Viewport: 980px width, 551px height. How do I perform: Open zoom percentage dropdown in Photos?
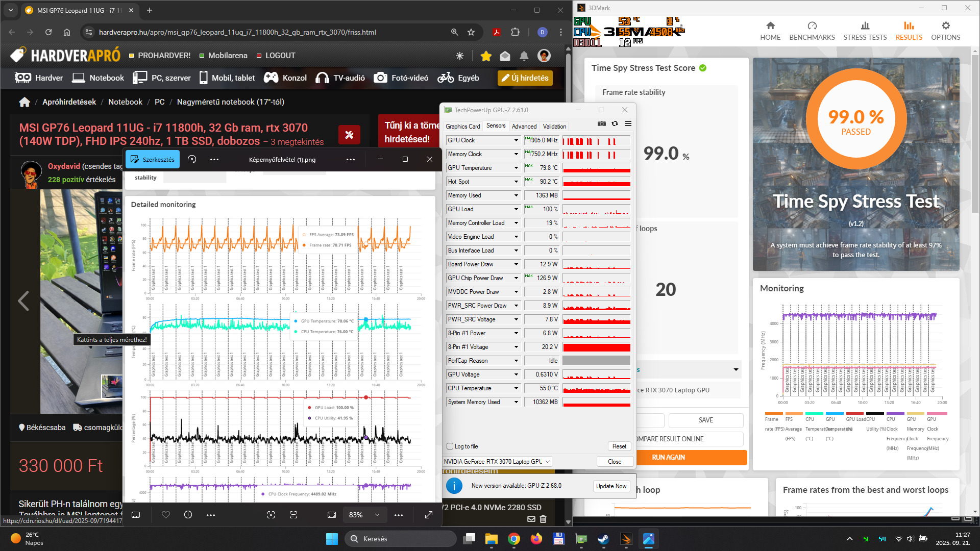(377, 515)
